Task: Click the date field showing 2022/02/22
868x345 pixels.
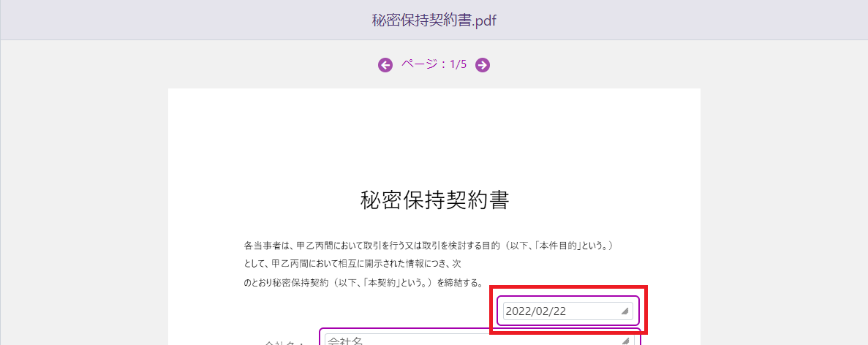Action: point(567,311)
